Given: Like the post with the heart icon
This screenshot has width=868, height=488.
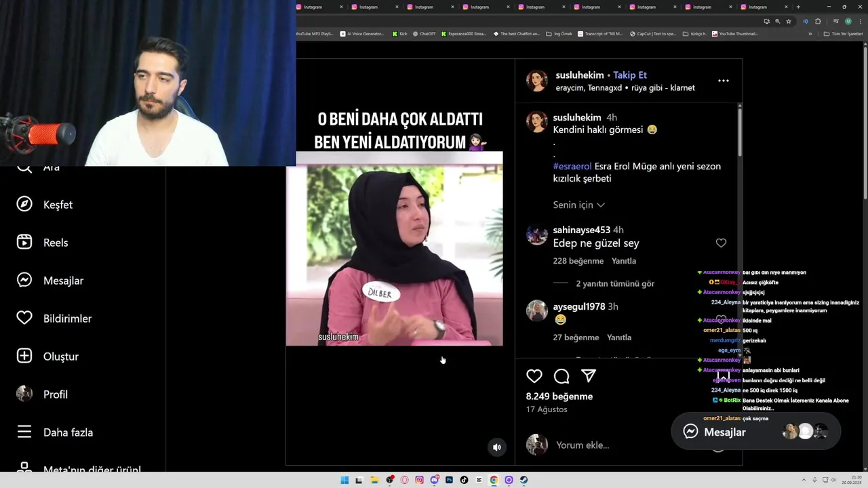Looking at the screenshot, I should pos(534,376).
